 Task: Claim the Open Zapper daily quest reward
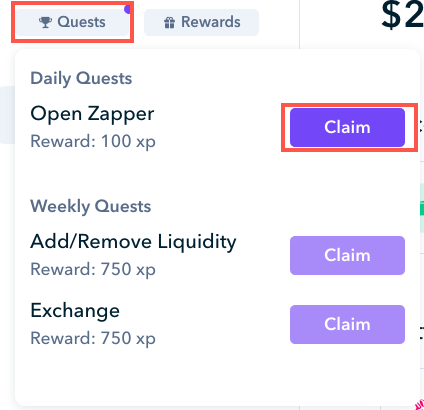click(347, 127)
